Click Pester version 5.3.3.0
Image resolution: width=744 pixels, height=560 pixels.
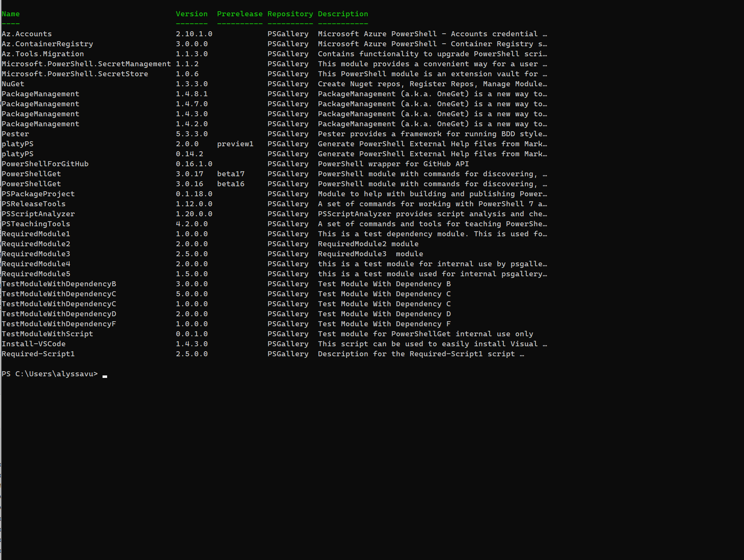point(192,134)
